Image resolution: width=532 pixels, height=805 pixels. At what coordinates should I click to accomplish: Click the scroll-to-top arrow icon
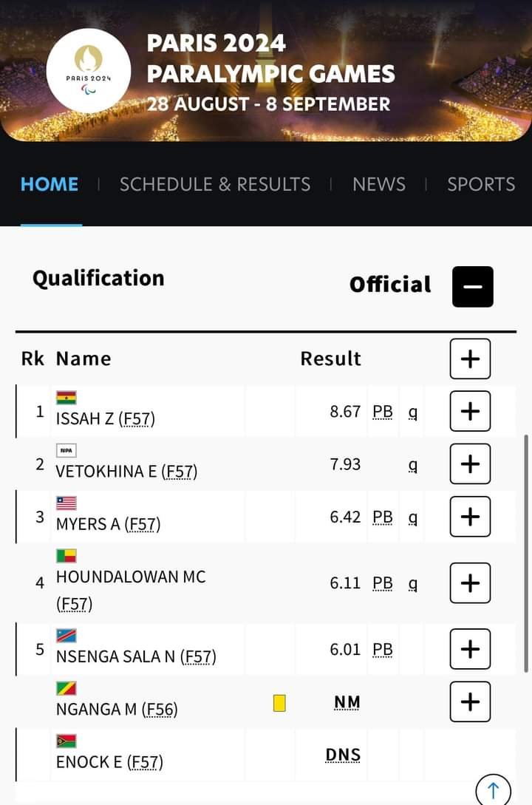[x=494, y=790]
